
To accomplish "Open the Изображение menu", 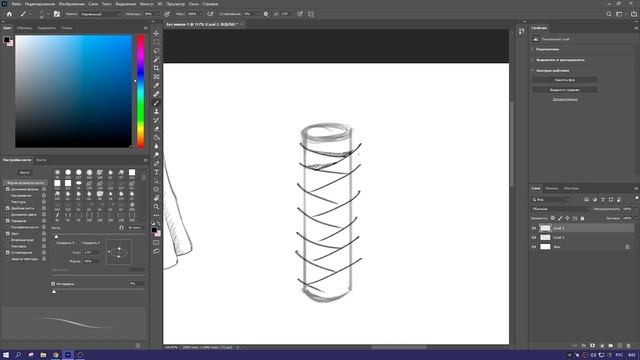I will pyautogui.click(x=71, y=4).
